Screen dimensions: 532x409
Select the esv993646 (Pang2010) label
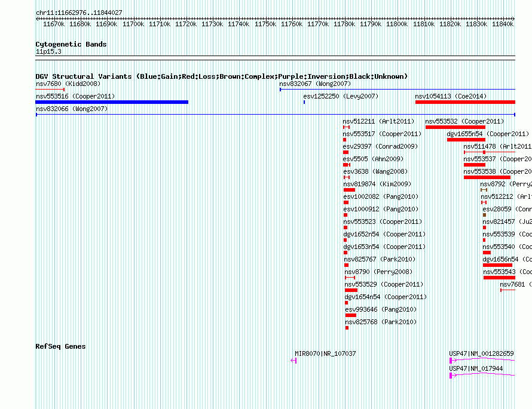click(x=381, y=309)
